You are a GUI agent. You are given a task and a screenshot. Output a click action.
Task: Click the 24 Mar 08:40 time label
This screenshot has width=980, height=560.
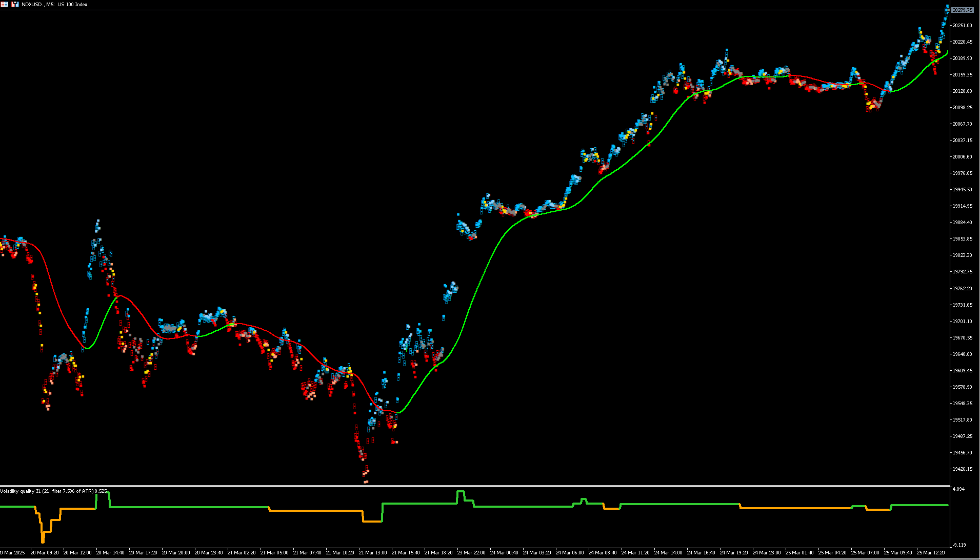(603, 553)
